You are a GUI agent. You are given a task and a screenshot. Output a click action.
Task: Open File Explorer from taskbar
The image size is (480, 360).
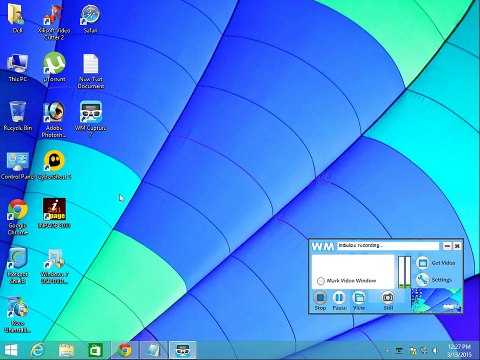click(66, 350)
